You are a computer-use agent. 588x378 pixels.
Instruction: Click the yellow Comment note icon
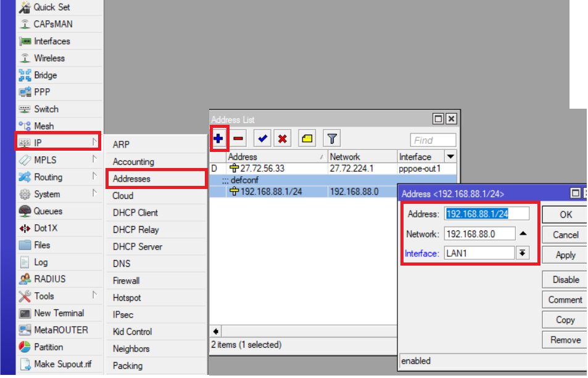pyautogui.click(x=307, y=139)
